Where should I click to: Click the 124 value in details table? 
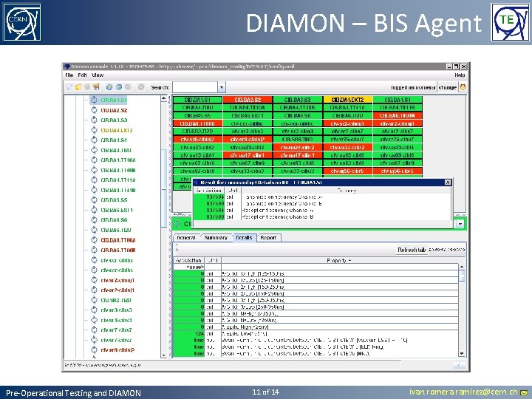click(188, 333)
